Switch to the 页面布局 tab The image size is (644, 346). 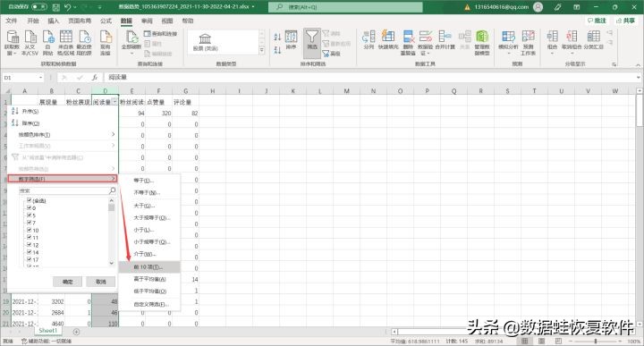[80, 21]
